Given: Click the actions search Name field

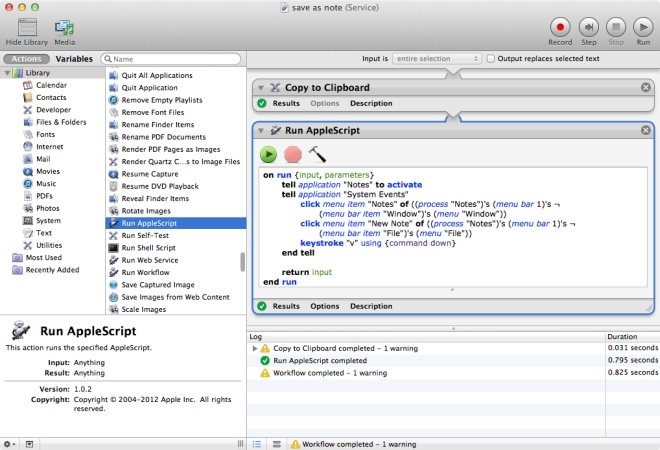Looking at the screenshot, I should pyautogui.click(x=170, y=59).
